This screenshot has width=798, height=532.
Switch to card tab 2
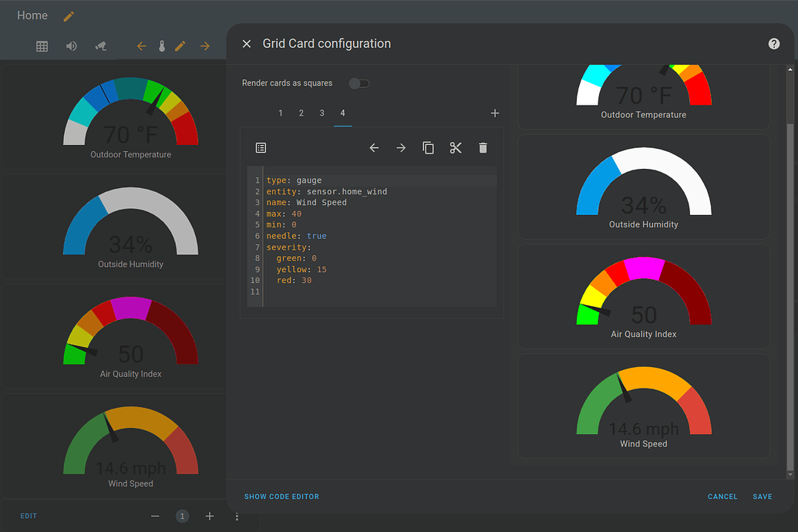tap(301, 113)
